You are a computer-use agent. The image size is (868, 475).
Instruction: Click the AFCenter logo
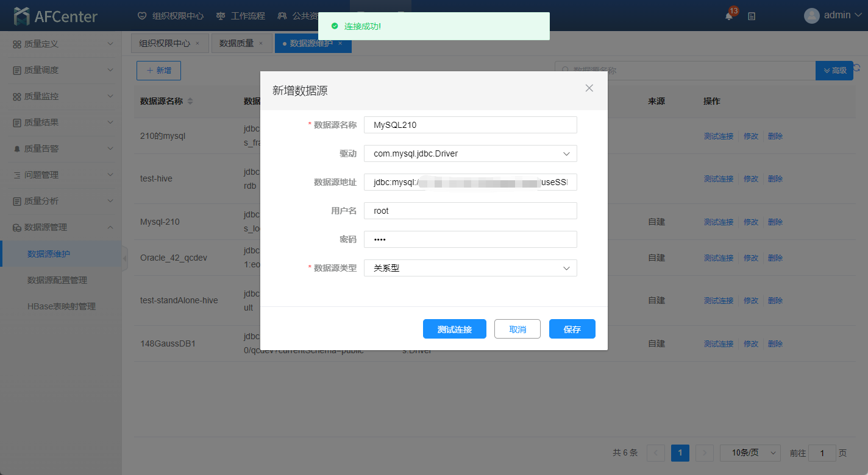(x=55, y=16)
